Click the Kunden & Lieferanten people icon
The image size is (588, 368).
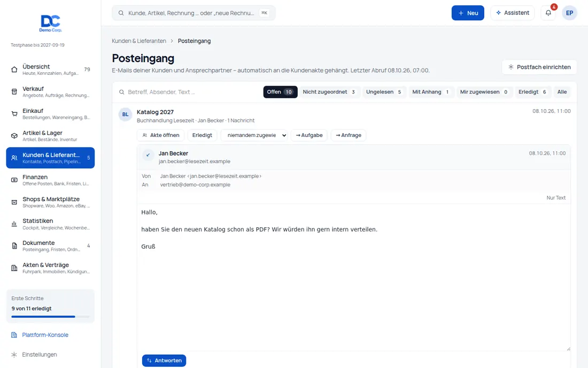pos(14,158)
